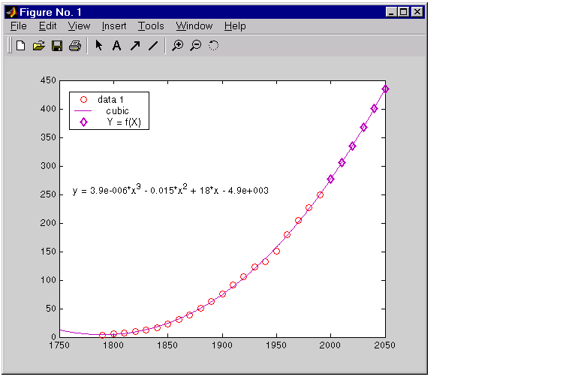The height and width of the screenshot is (392, 563).
Task: Enable plot editing arrow pointer tool
Action: click(x=98, y=46)
